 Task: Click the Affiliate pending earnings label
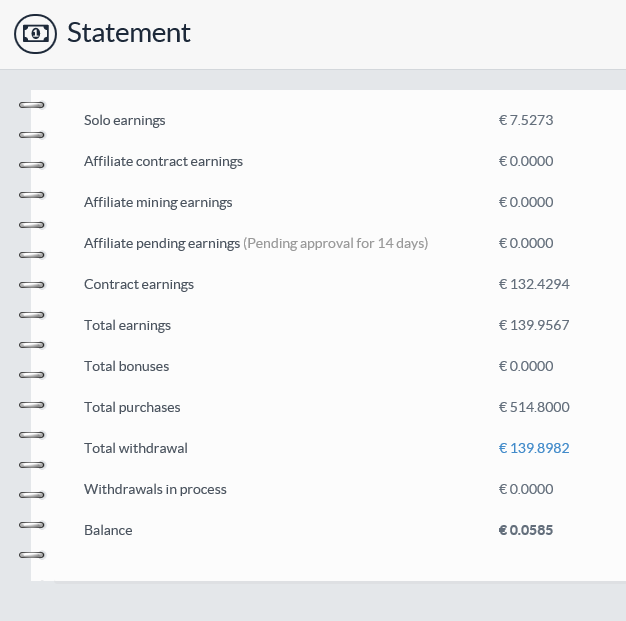(162, 243)
